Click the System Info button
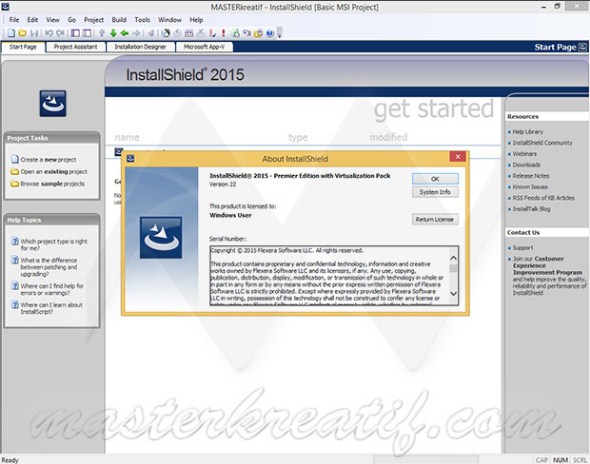590x464 pixels. click(x=435, y=192)
